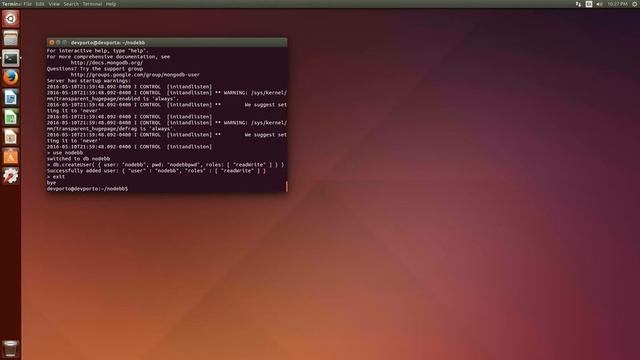Open the Terminal menu
This screenshot has height=360, width=640.
[x=92, y=4]
